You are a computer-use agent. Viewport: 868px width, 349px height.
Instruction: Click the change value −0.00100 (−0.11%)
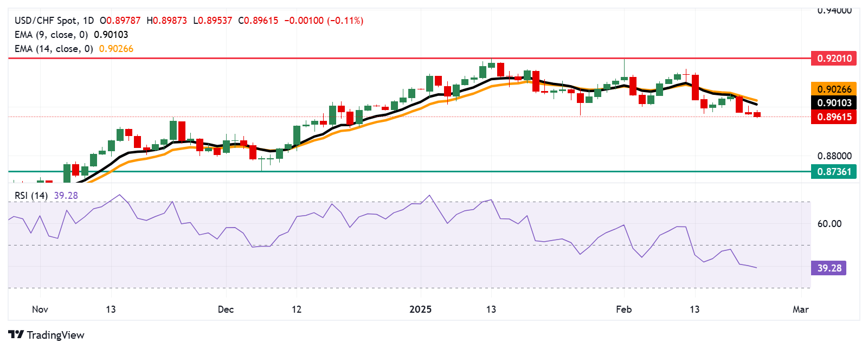coord(324,21)
